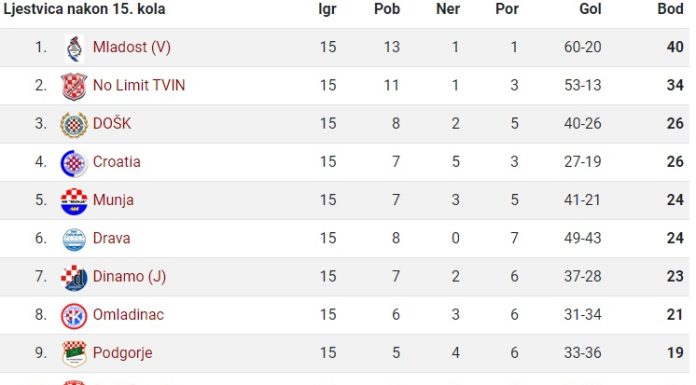Click the Bod column header
This screenshot has height=385, width=696.
coord(670,9)
